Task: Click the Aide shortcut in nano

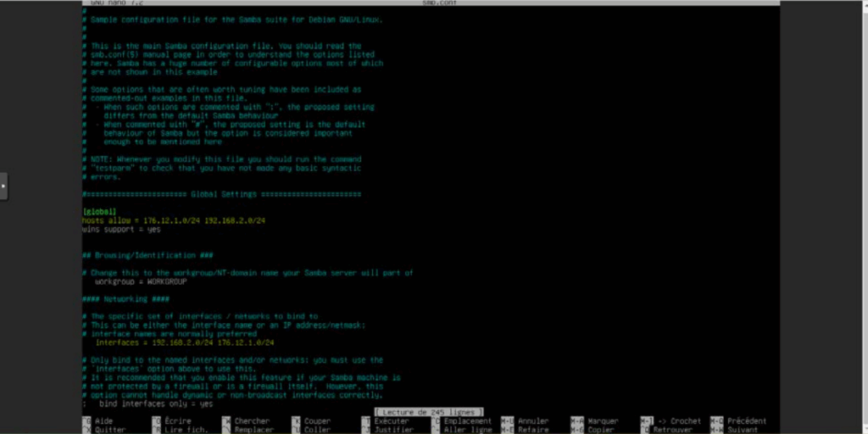Action: click(104, 421)
